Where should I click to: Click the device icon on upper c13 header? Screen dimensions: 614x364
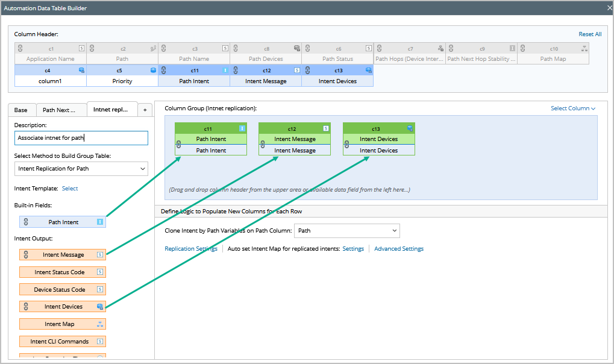(x=369, y=70)
